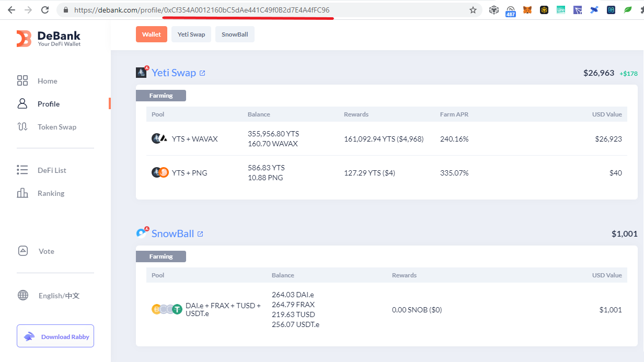Select the Wallet tab

click(x=152, y=34)
